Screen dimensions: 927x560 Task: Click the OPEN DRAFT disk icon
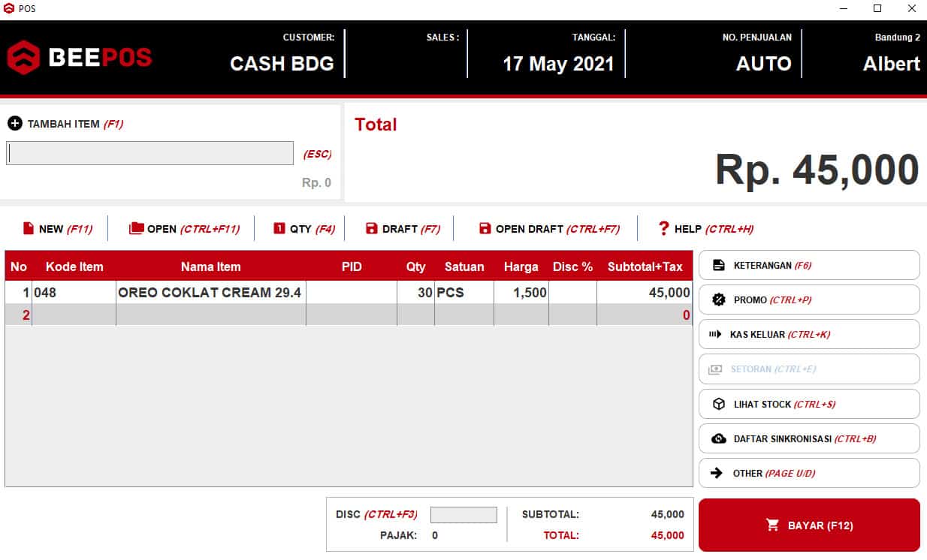click(x=485, y=228)
